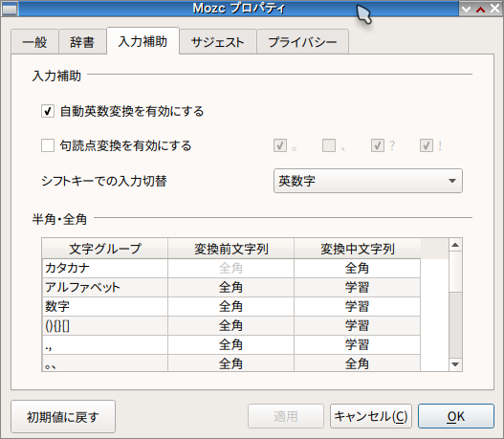Click アルファベット 変換前文字列 cell 全角

tap(230, 287)
